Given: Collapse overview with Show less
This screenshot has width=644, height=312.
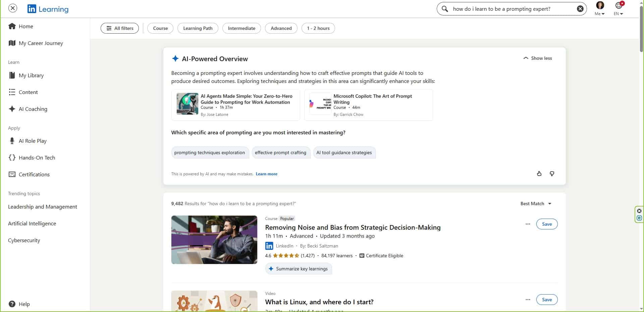Looking at the screenshot, I should coord(537,58).
